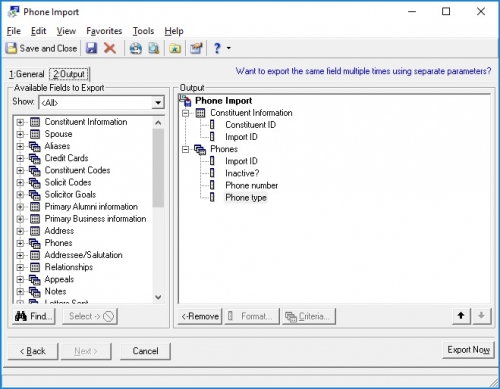Click the properties icon beside favorites folder
This screenshot has height=389, width=500.
(x=196, y=49)
